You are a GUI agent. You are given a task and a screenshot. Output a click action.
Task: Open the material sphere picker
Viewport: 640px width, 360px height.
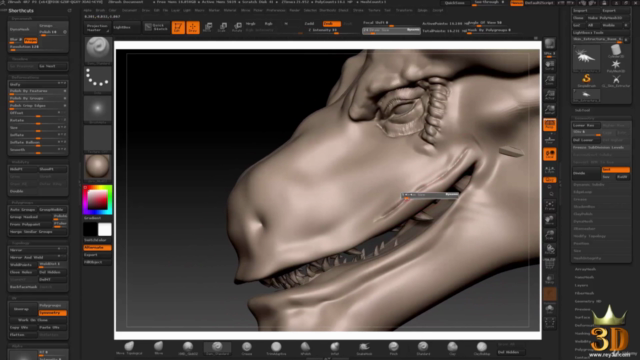click(98, 167)
